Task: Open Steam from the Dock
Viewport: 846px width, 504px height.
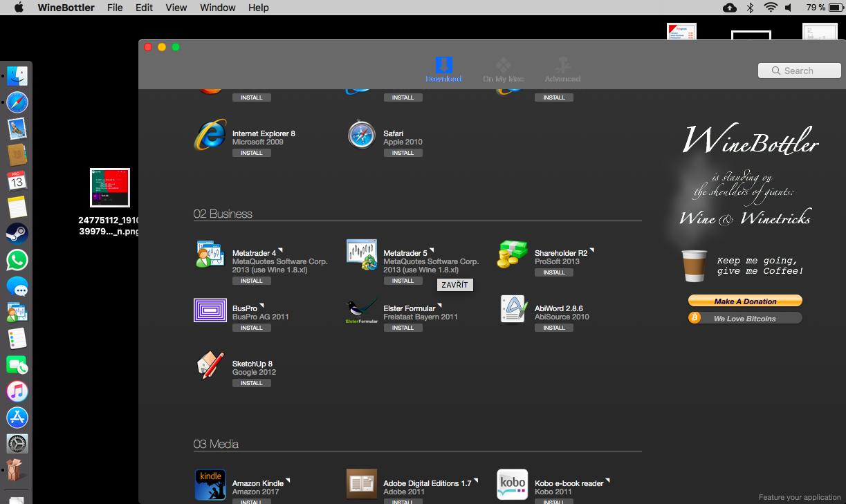Action: [x=17, y=234]
